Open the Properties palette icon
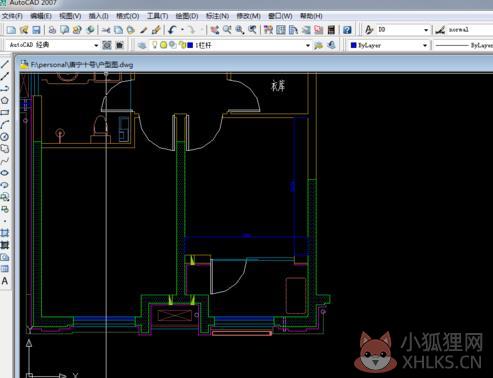The height and width of the screenshot is (378, 493). coord(268,30)
